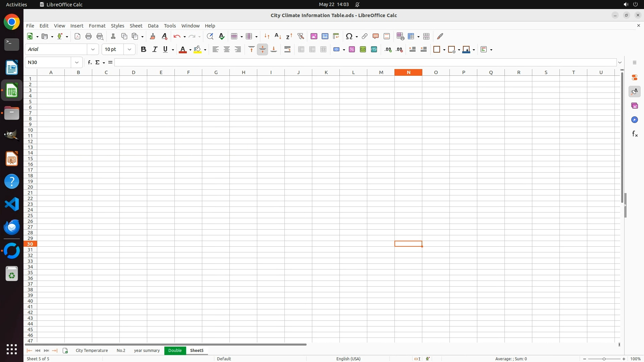Viewport: 644px width, 362px height.
Task: Click Sort Ascending icon
Action: click(x=278, y=36)
